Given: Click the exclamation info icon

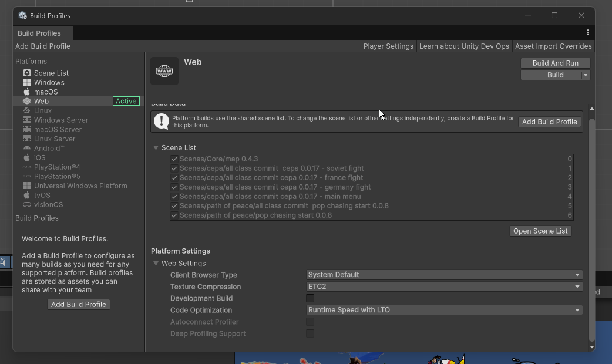Looking at the screenshot, I should [161, 122].
